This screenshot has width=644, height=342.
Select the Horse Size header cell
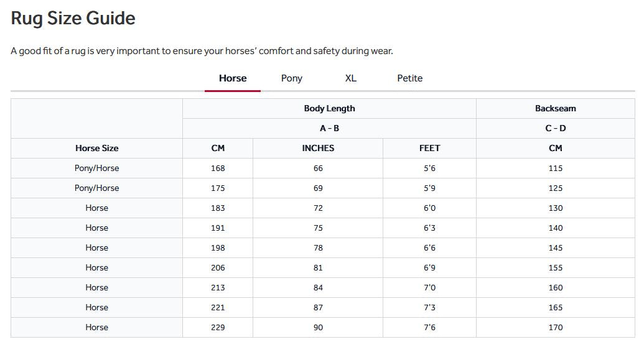tap(97, 148)
